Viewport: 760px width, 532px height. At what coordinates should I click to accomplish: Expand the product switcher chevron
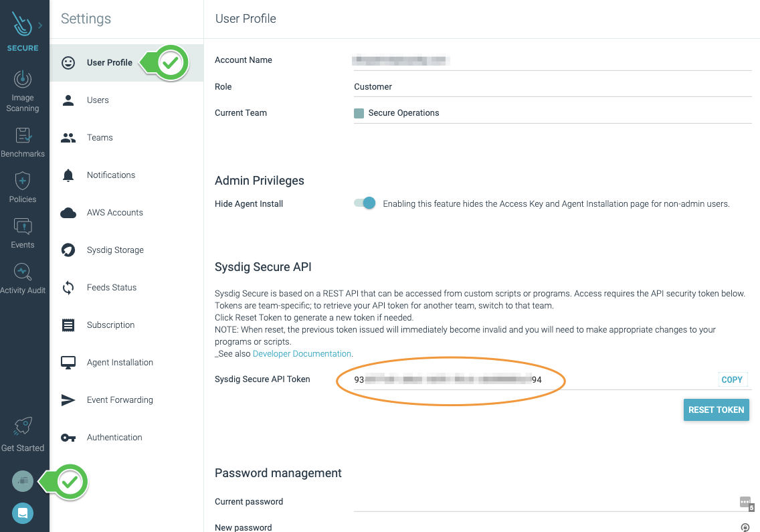pos(40,25)
